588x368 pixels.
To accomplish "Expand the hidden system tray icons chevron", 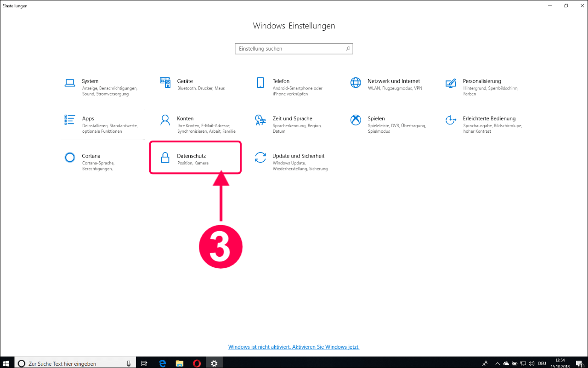I will point(497,363).
